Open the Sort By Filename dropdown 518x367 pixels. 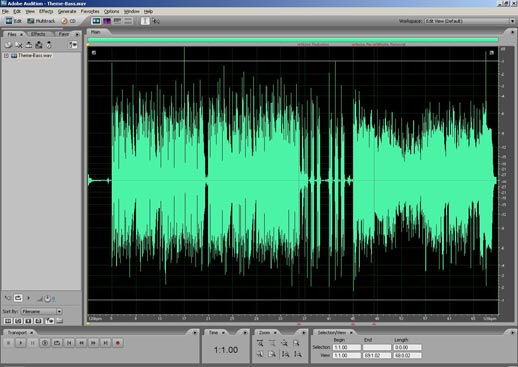41,311
